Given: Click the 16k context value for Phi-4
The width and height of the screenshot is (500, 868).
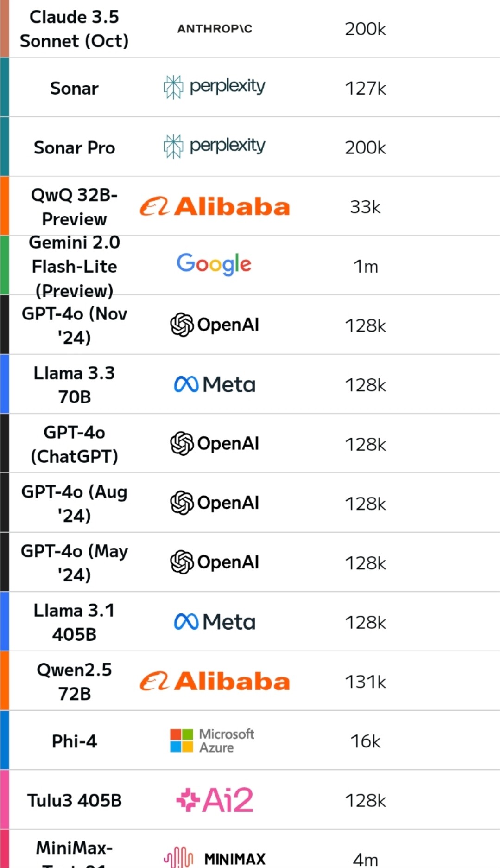Looking at the screenshot, I should 365,741.
